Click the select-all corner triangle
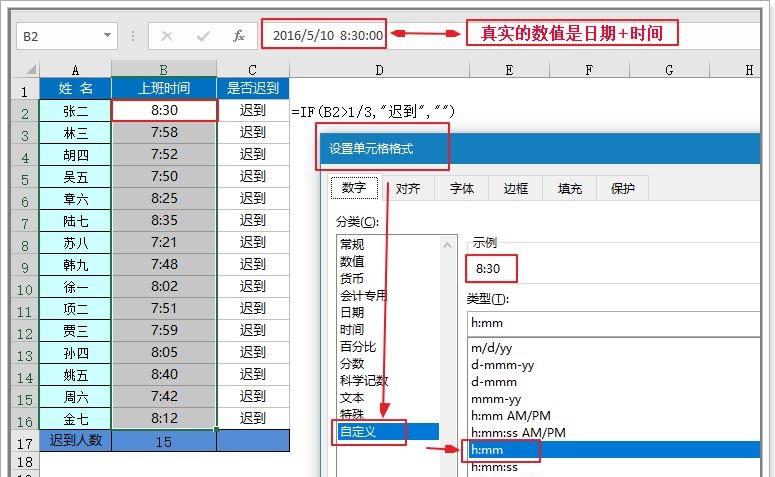 coord(31,69)
